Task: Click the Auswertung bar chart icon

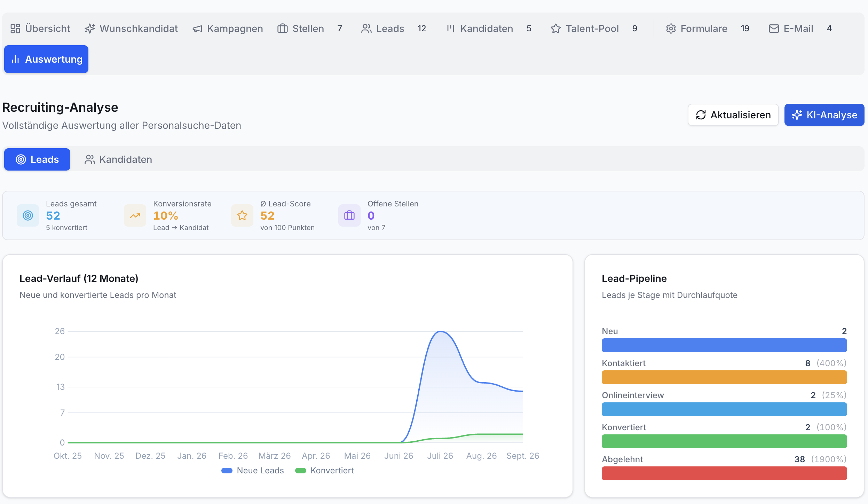Action: [x=15, y=59]
